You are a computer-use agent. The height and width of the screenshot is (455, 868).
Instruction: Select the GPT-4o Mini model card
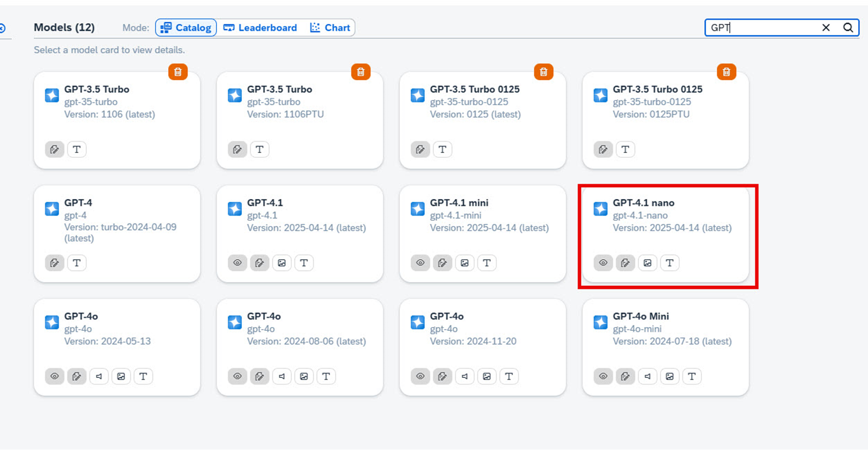tap(666, 348)
